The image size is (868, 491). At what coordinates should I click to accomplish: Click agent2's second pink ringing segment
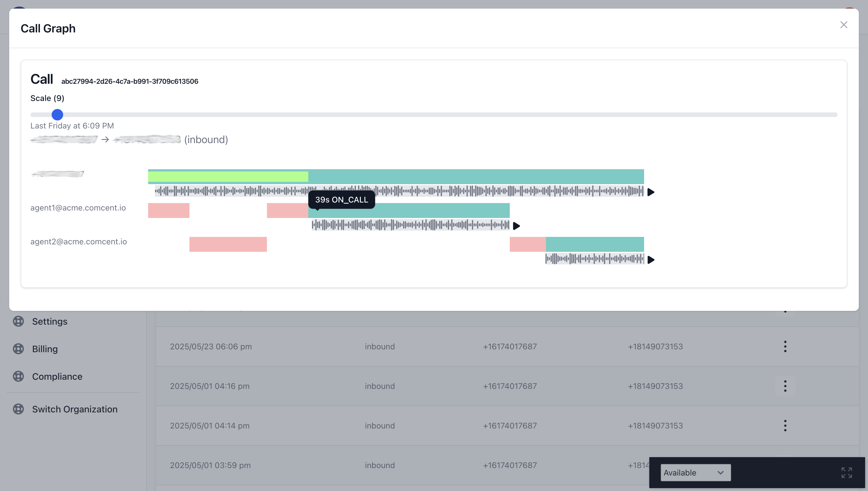coord(528,244)
